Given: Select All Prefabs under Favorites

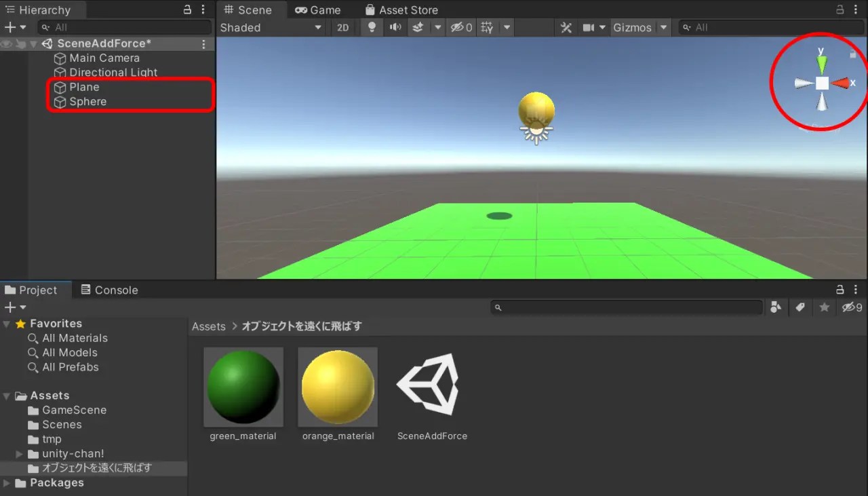Looking at the screenshot, I should (x=71, y=367).
